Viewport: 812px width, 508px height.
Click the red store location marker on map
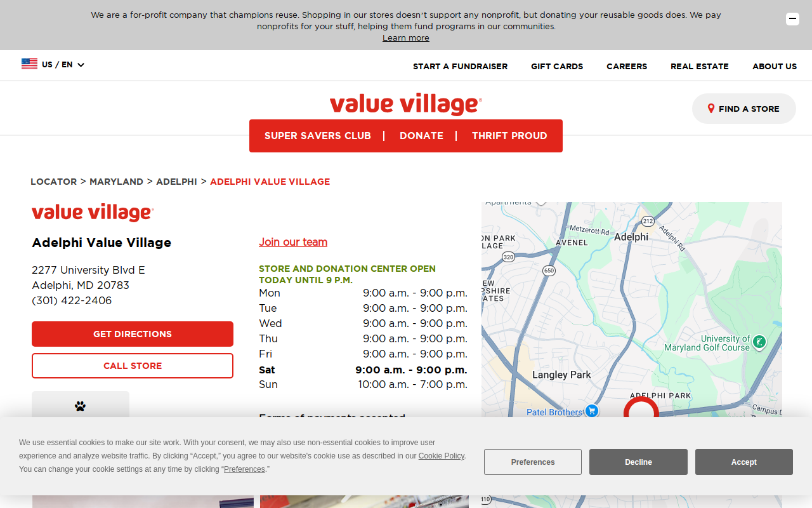[641, 408]
